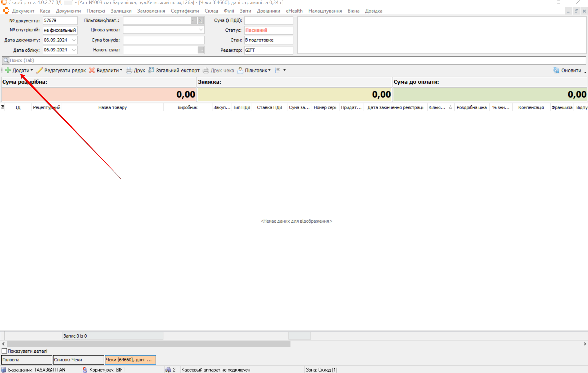Enable the Показувати деталі checkbox
This screenshot has height=373, width=588.
point(4,351)
